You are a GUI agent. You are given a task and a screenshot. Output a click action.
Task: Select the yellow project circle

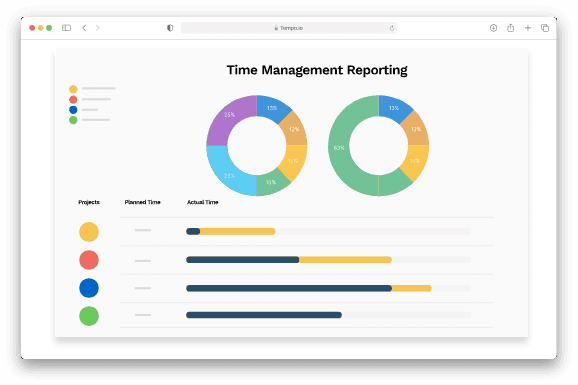click(89, 232)
